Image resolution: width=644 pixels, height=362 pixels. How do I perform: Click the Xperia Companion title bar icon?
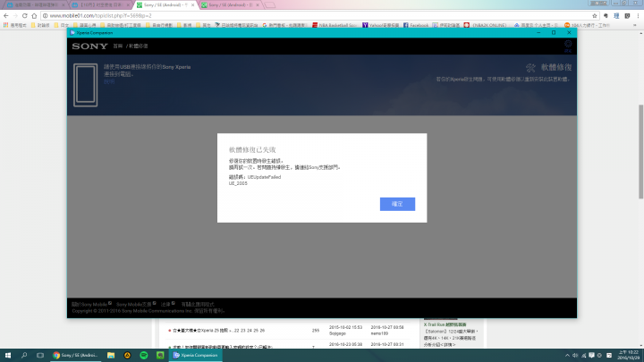(72, 32)
